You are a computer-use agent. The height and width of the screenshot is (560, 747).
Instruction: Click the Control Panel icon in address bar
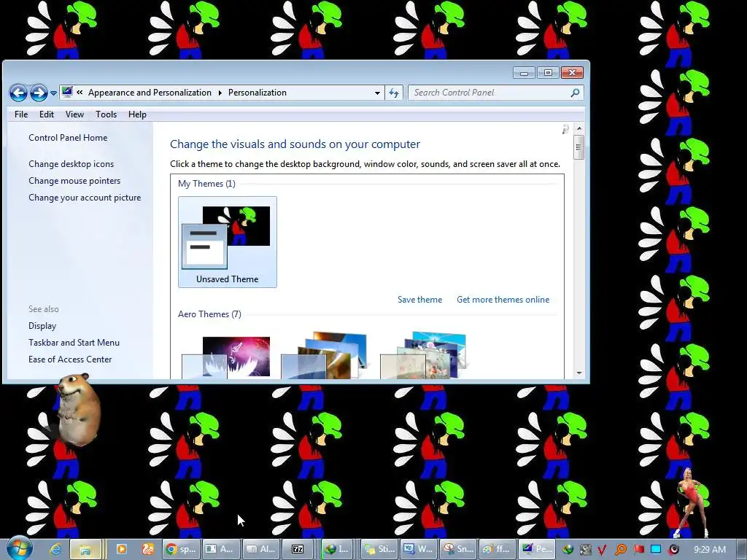pos(67,92)
